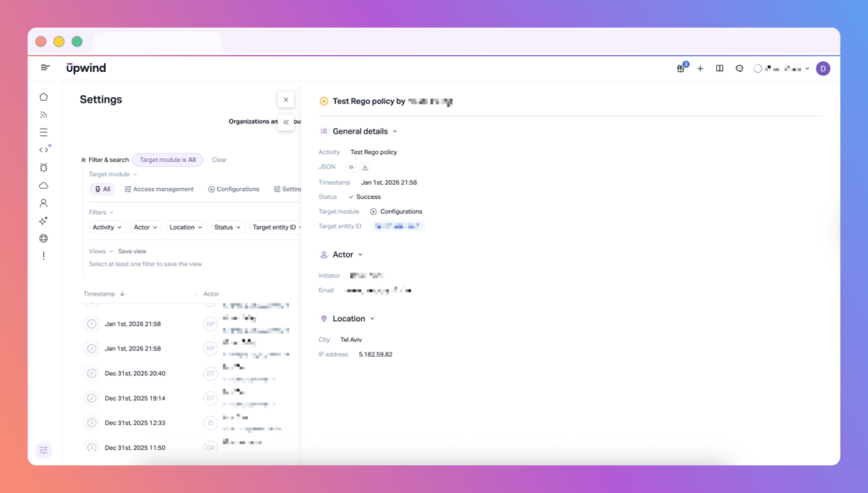Open the Location filter dropdown
Image resolution: width=868 pixels, height=493 pixels.
(186, 227)
